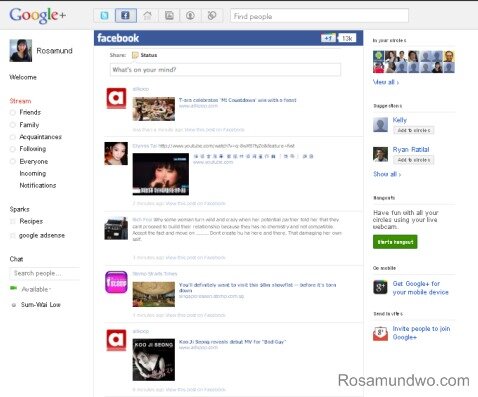Click Get Google+ for your mobile device

[x=420, y=288]
